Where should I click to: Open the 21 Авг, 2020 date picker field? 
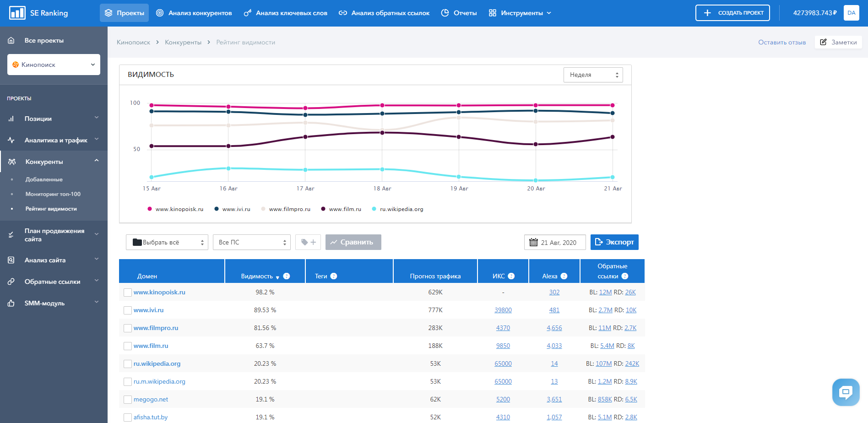(x=555, y=242)
